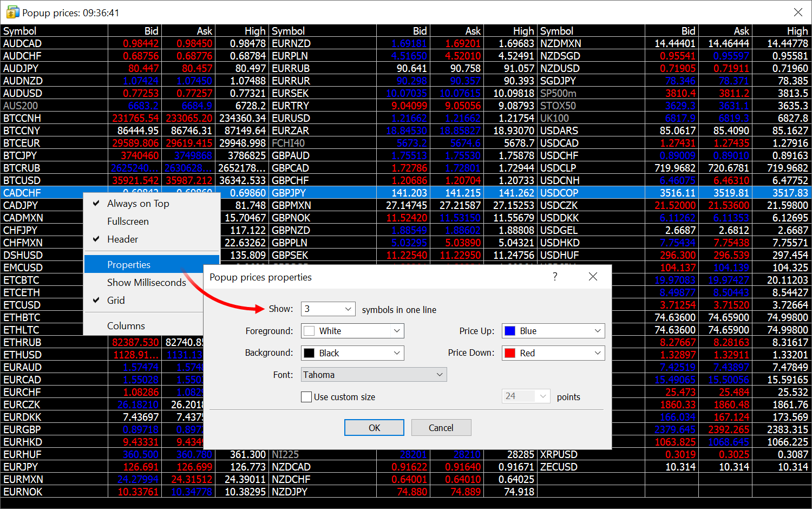The width and height of the screenshot is (812, 509).
Task: Open the dialog help via question mark icon
Action: click(554, 276)
